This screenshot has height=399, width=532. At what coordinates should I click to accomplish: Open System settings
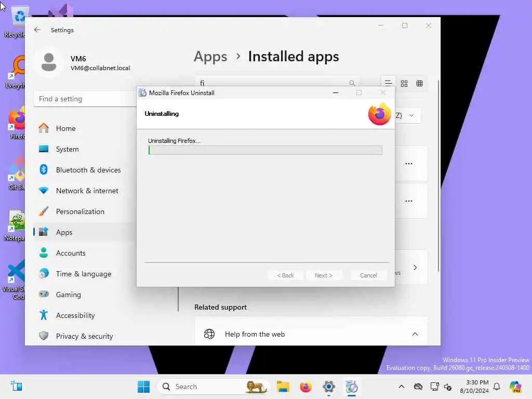[67, 149]
